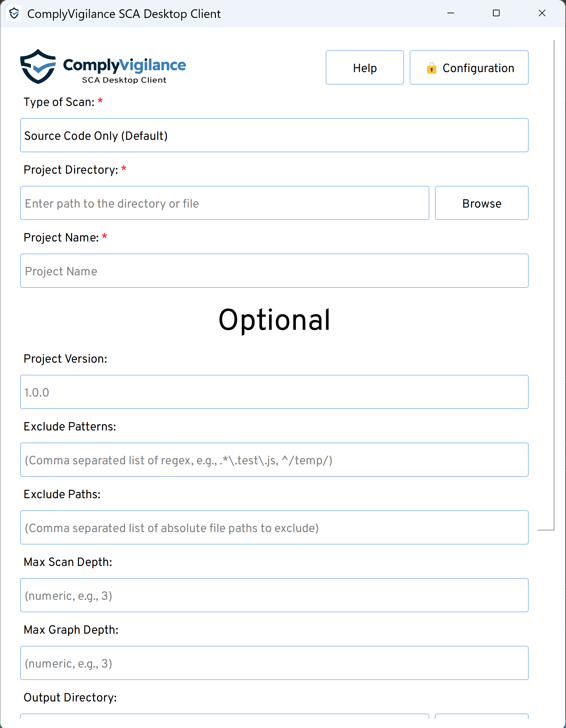Click the ComplyVigilance SCA Desktop Client logo
This screenshot has width=566, height=728.
point(103,67)
